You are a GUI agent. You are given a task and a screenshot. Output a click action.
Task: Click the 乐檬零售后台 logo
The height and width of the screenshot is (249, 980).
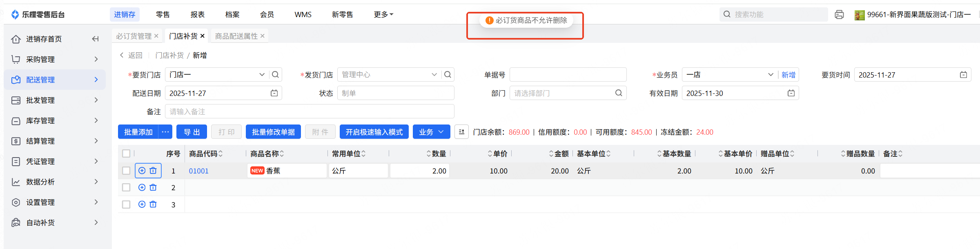click(38, 15)
